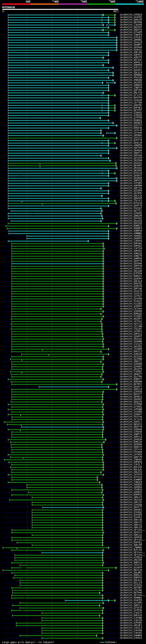146x644 pixels.
Task: Select label UniRef100_Q9SM46
Action: pos(131,263)
